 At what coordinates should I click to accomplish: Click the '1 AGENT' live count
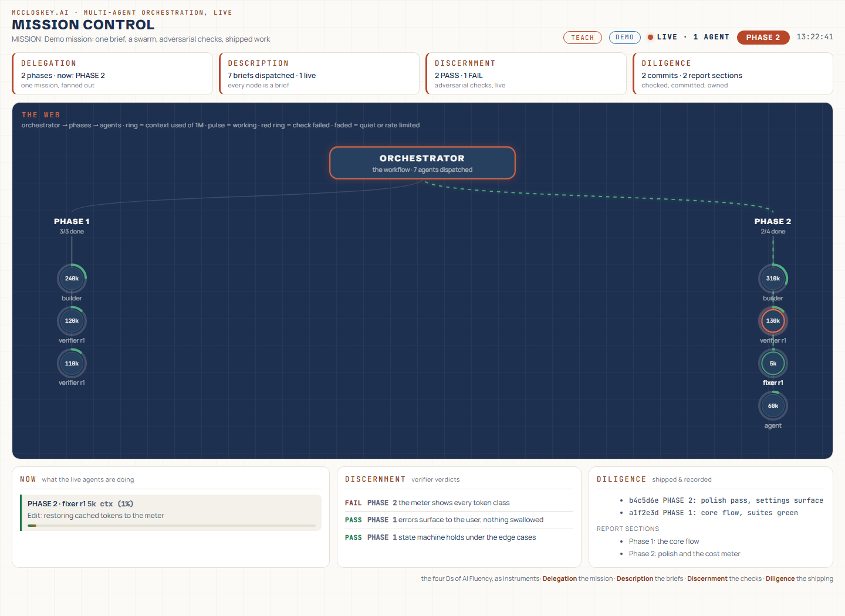click(x=711, y=37)
